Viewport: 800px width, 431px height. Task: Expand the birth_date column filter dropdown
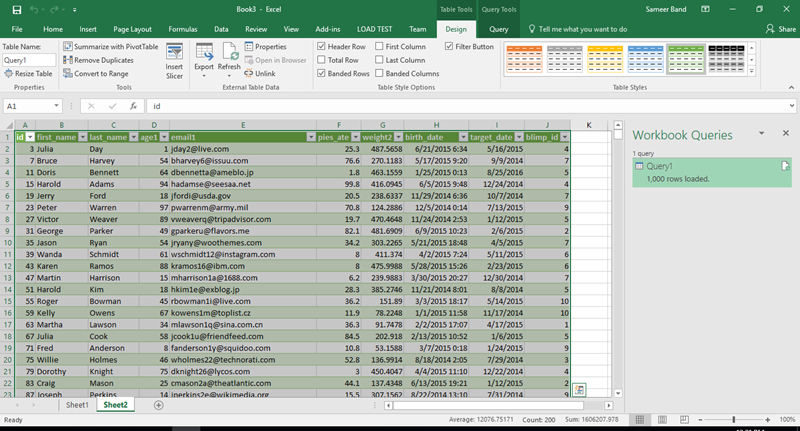[462, 137]
